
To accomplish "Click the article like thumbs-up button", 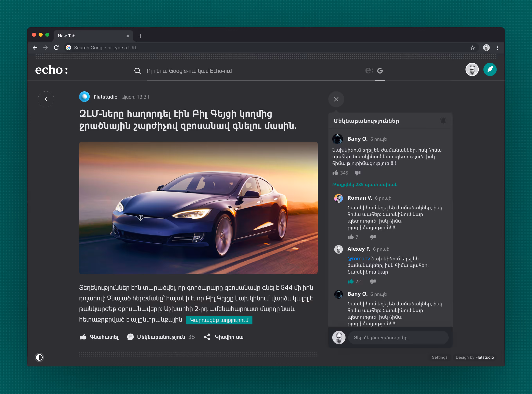I will pyautogui.click(x=83, y=337).
